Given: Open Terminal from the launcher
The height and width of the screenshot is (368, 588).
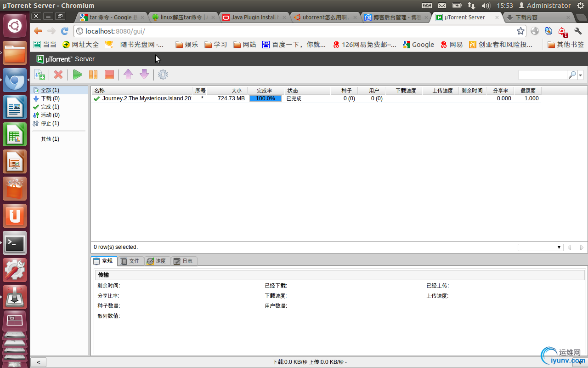Looking at the screenshot, I should (x=15, y=243).
